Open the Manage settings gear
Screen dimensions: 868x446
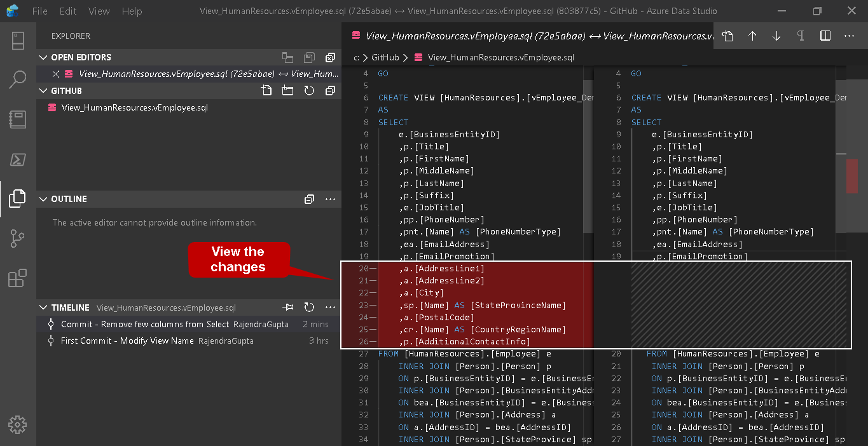pos(18,424)
